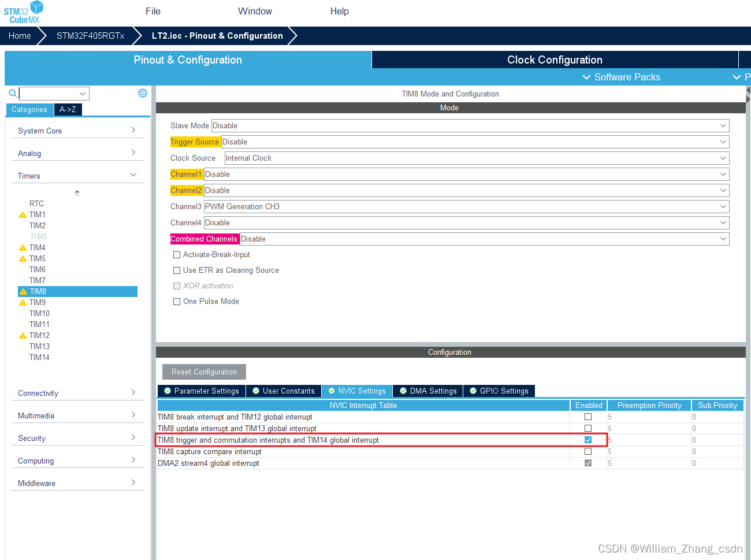Open the Software Packs dropdown
The image size is (751, 560).
tap(621, 77)
